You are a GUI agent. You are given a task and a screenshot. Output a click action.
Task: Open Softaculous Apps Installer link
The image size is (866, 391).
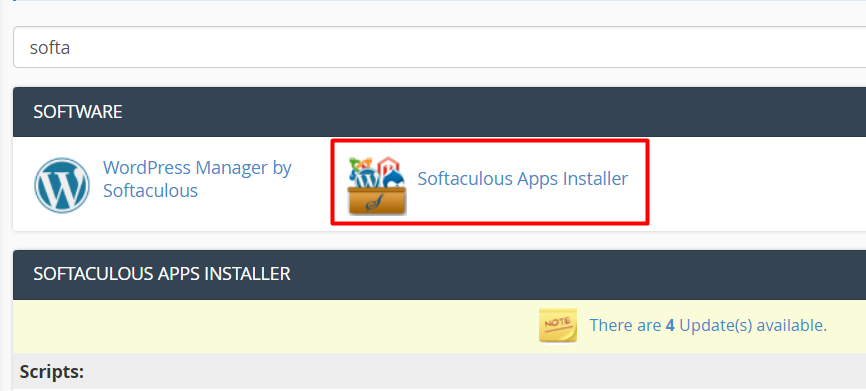[x=522, y=179]
